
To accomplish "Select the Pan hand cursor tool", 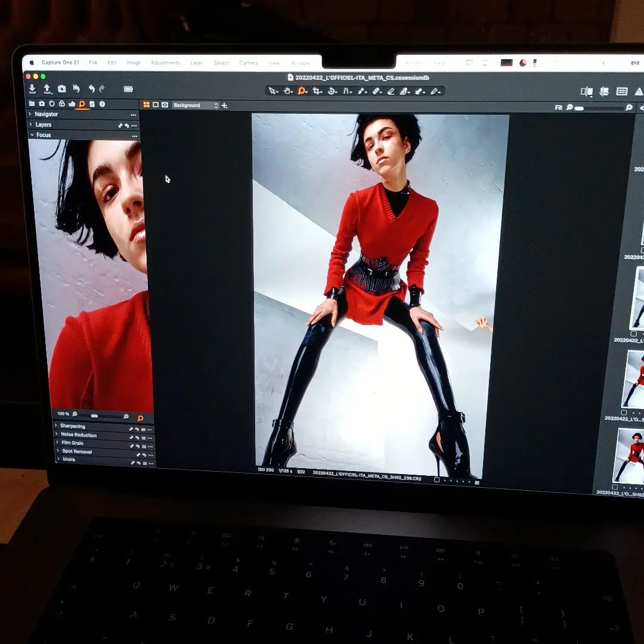I will point(287,91).
